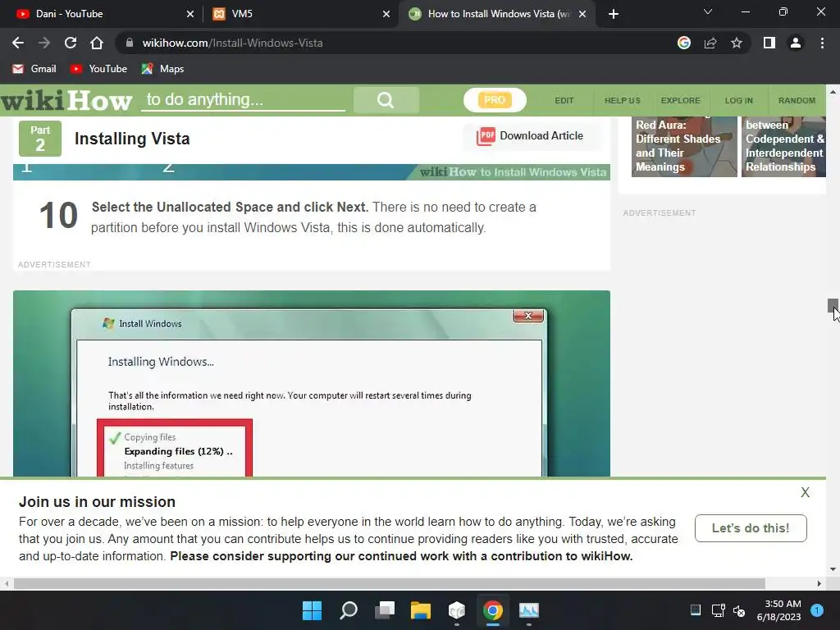Open the Codependent & Interdependent Relationships article
The height and width of the screenshot is (630, 840).
[x=783, y=146]
